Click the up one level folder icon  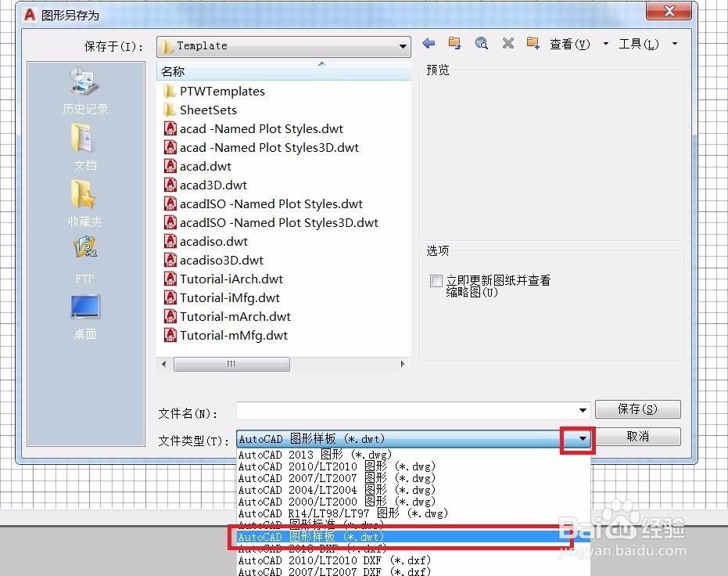(x=454, y=44)
